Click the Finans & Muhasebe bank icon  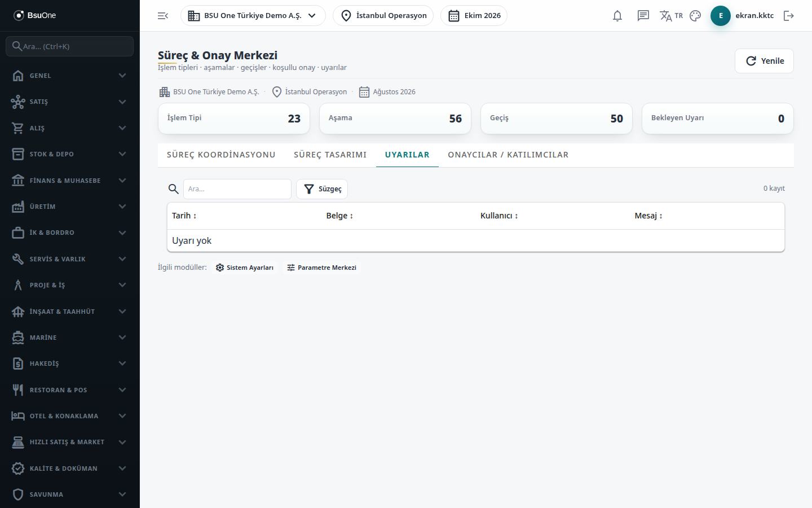[18, 181]
